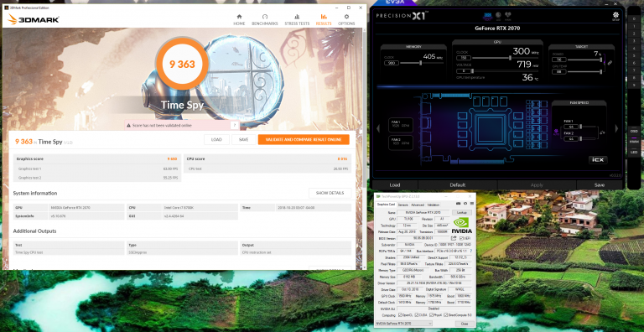644x332 pixels.
Task: Select the Results tab in 3DMark
Action: pyautogui.click(x=324, y=19)
